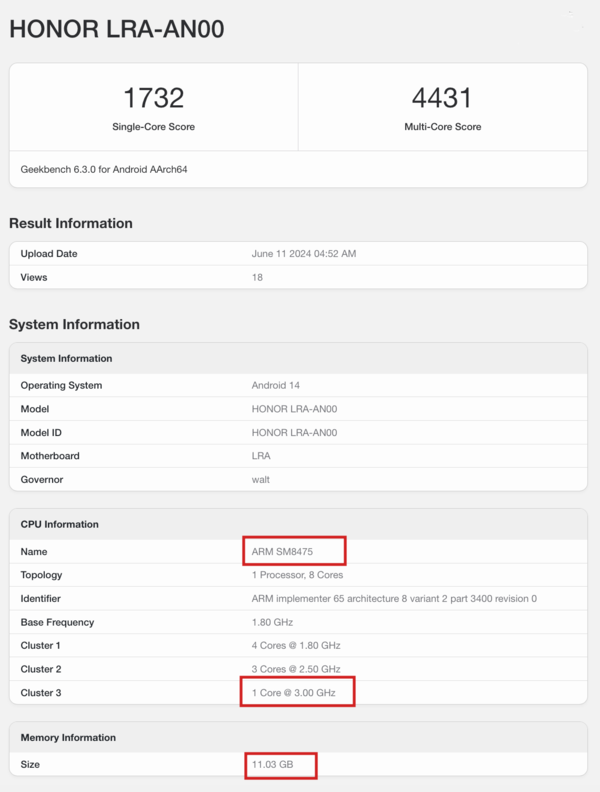The height and width of the screenshot is (792, 600).
Task: Click the Multi-Core Score label
Action: coord(442,127)
